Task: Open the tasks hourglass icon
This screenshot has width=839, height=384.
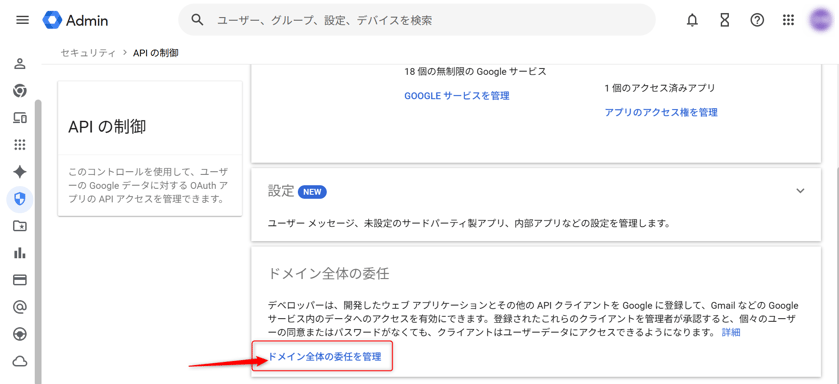Action: click(724, 20)
